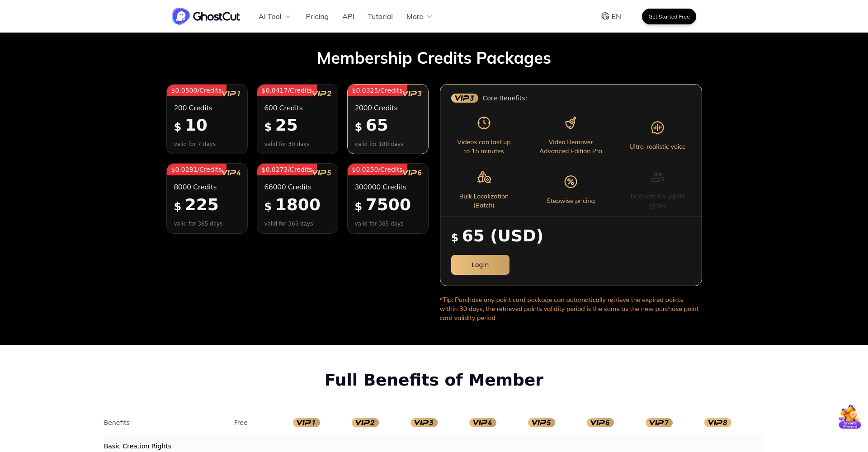
Task: Open the Tutorial page
Action: tap(380, 16)
